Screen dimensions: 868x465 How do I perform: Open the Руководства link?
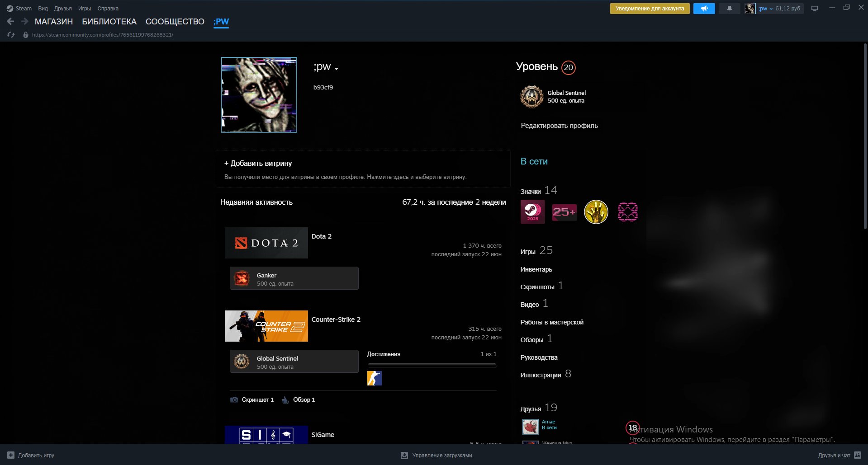coord(539,357)
